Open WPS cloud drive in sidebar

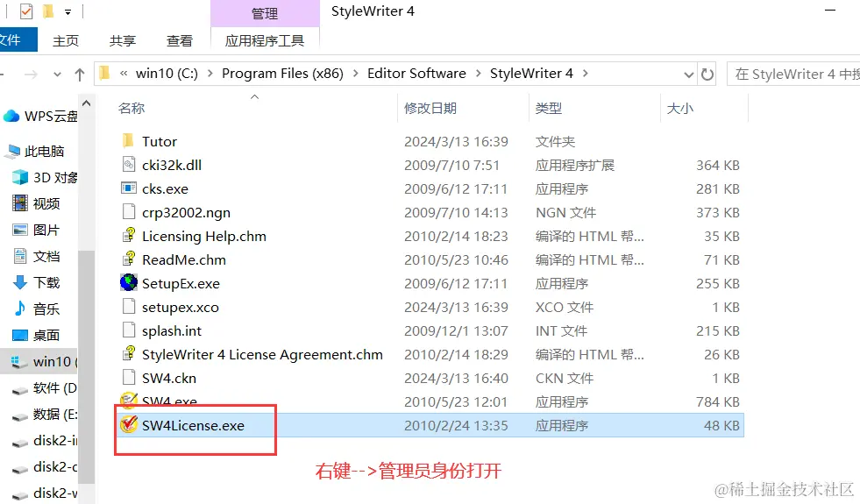pos(40,116)
